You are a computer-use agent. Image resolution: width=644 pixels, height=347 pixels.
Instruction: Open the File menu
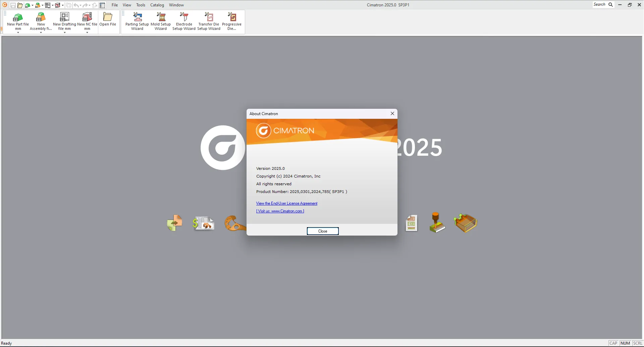coord(115,5)
